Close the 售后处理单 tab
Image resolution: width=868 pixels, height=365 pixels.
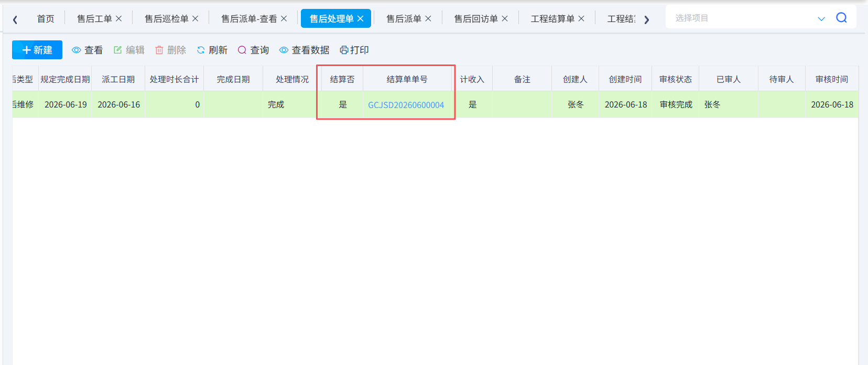click(361, 18)
